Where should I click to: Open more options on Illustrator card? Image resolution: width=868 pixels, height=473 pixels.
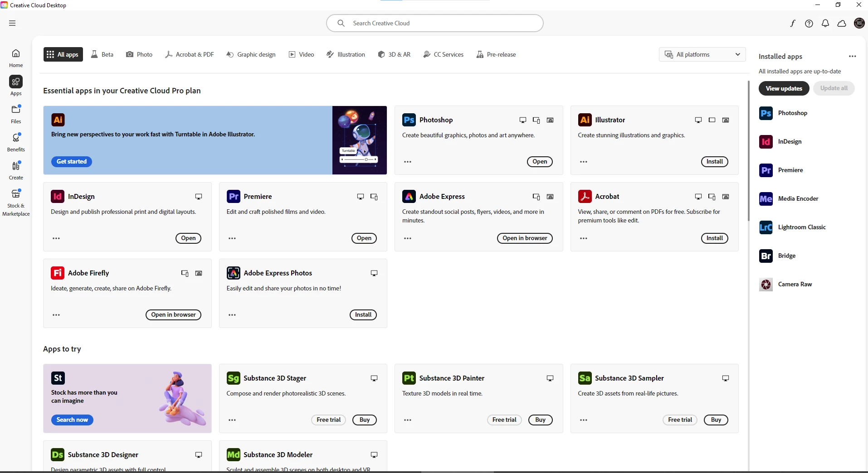coord(583,162)
